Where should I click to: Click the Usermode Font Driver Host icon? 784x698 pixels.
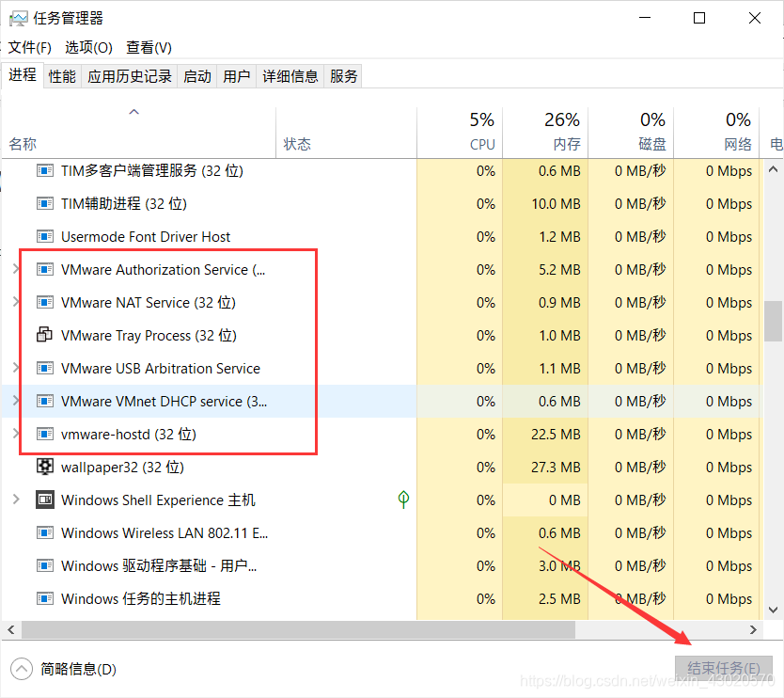coord(45,237)
